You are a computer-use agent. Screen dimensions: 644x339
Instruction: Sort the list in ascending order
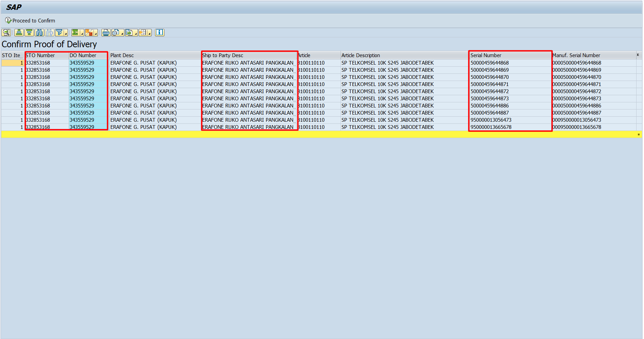(x=19, y=33)
